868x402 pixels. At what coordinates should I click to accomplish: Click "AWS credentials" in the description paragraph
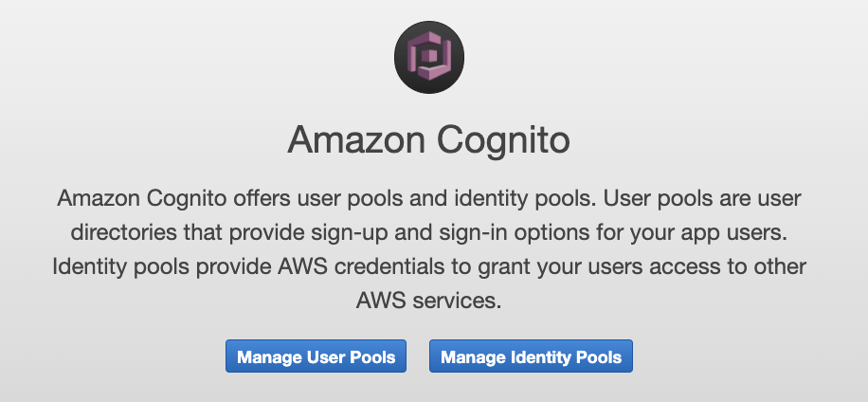[389, 267]
